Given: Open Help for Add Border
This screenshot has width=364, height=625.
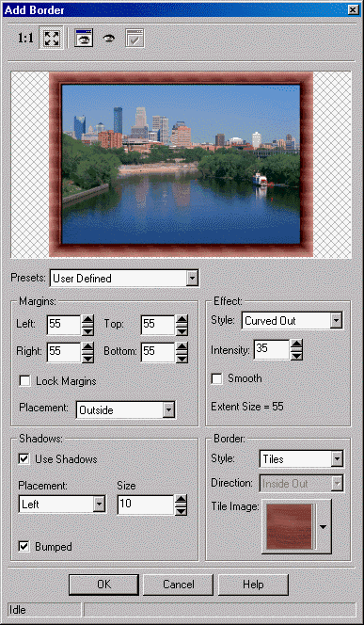Looking at the screenshot, I should (x=253, y=585).
